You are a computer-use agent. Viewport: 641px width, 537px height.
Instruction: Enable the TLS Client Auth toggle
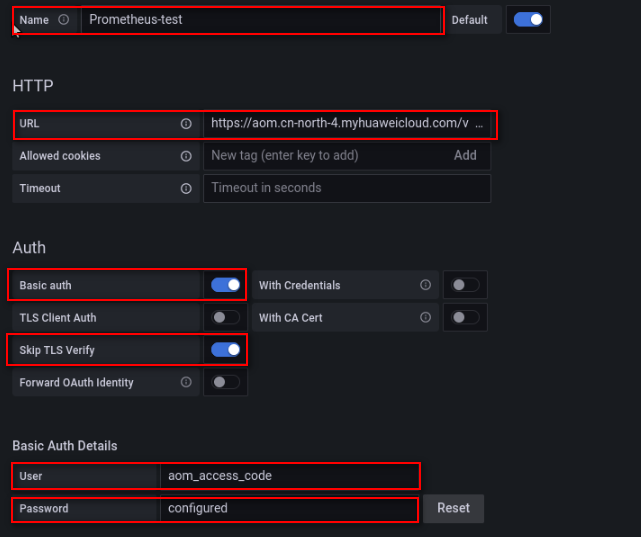point(226,317)
